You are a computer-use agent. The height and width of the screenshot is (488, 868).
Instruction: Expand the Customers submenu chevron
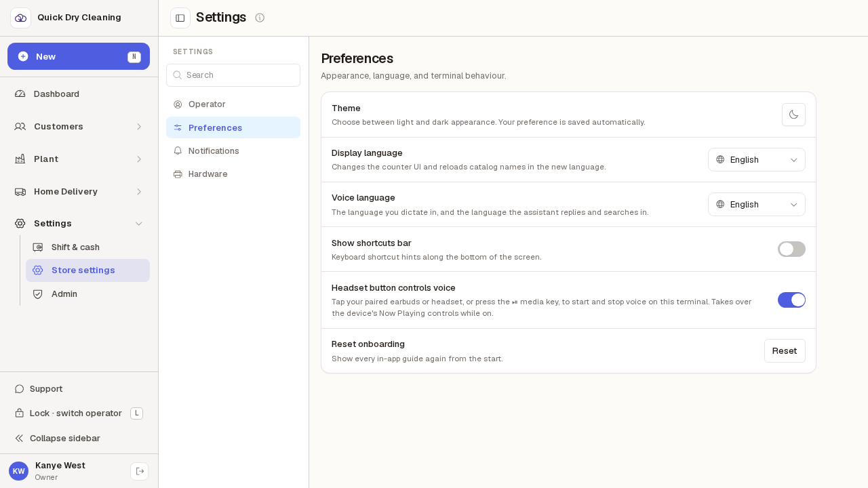[x=139, y=127]
